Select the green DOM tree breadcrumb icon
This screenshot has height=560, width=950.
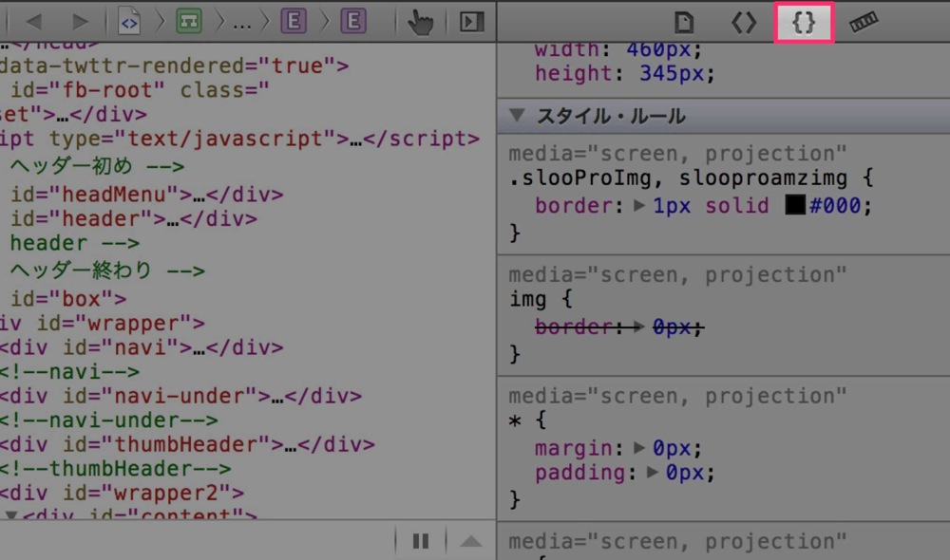point(189,23)
